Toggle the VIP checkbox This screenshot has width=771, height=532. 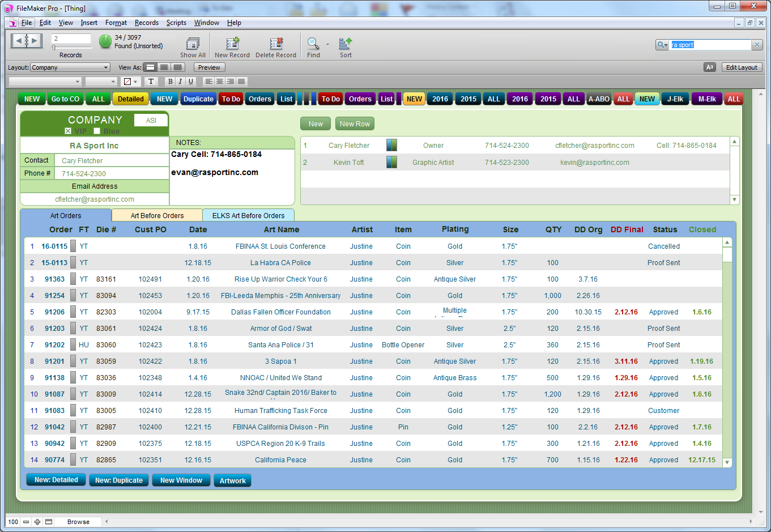[x=68, y=131]
